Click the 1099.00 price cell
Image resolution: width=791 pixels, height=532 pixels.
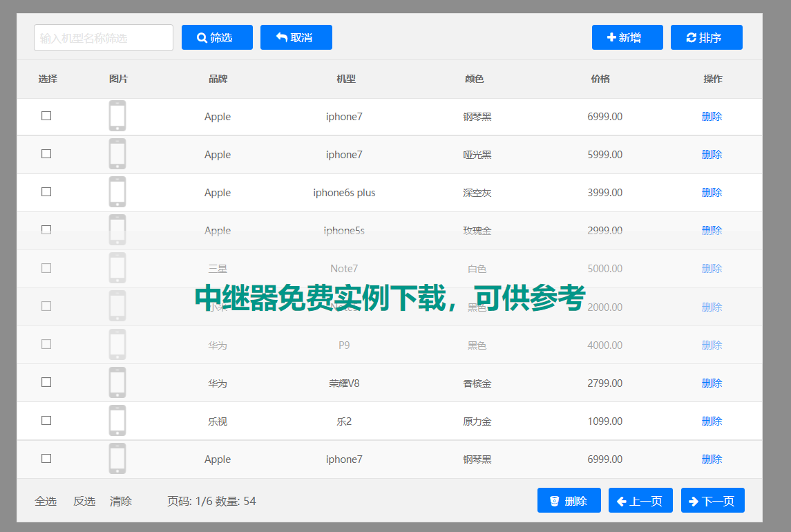pyautogui.click(x=605, y=421)
